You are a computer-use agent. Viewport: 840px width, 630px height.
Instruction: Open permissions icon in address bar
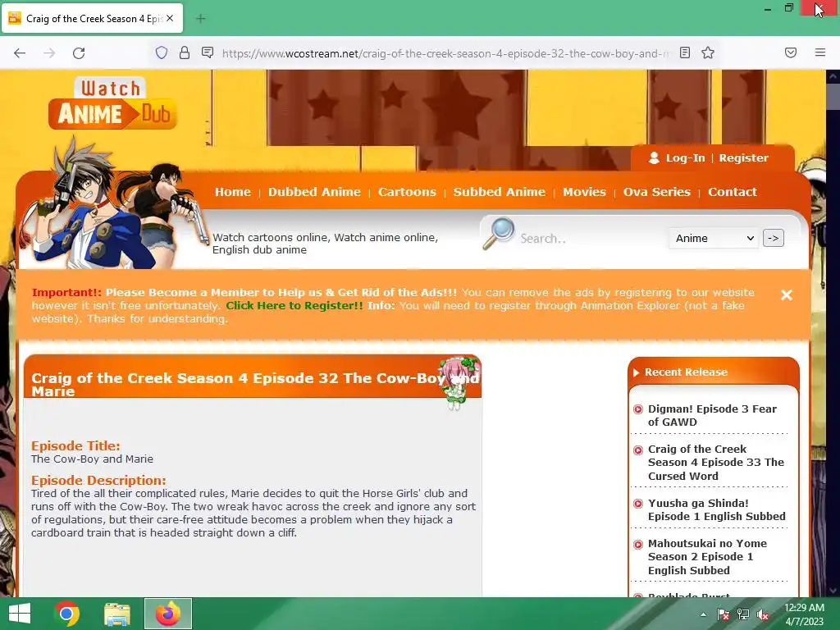click(x=208, y=52)
